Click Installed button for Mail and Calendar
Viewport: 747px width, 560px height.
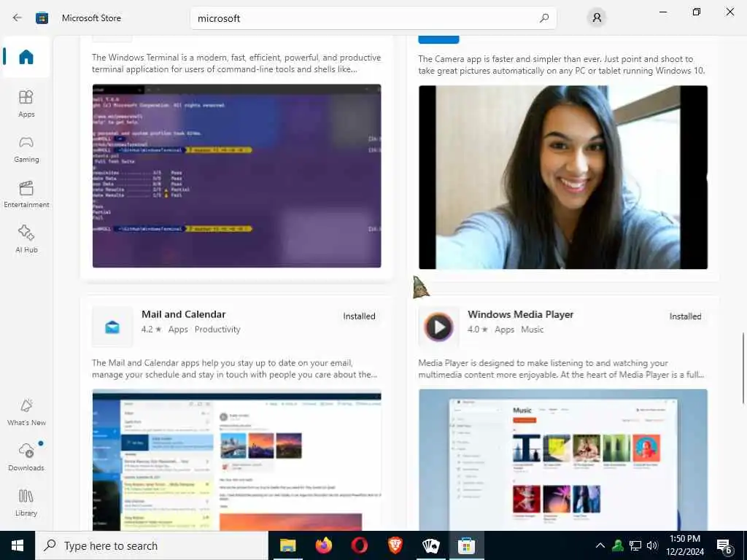359,316
